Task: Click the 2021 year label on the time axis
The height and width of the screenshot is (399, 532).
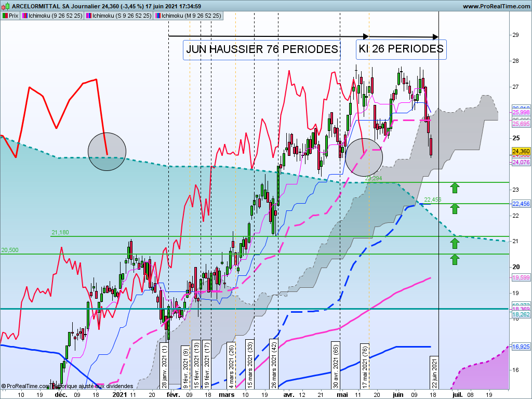Action: 120,395
